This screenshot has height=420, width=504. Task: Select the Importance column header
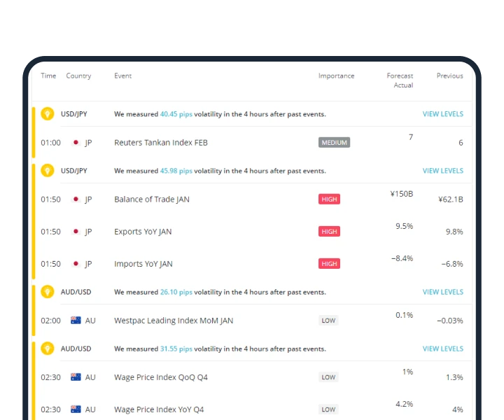click(336, 76)
